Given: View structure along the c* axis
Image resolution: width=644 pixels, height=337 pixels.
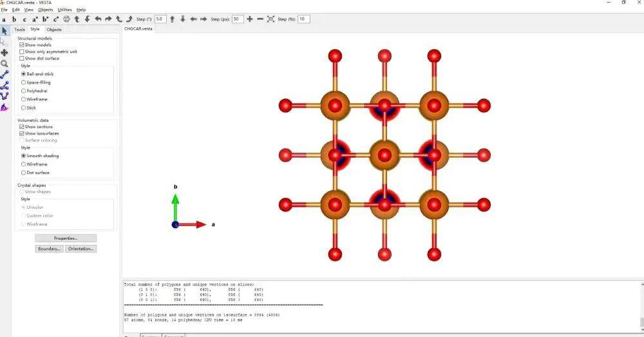Looking at the screenshot, I should [56, 19].
